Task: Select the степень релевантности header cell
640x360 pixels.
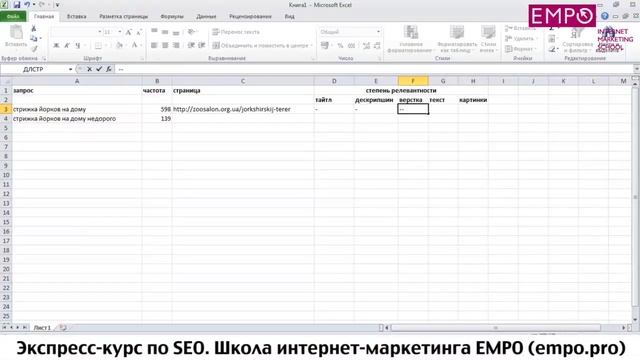Action: coord(401,90)
